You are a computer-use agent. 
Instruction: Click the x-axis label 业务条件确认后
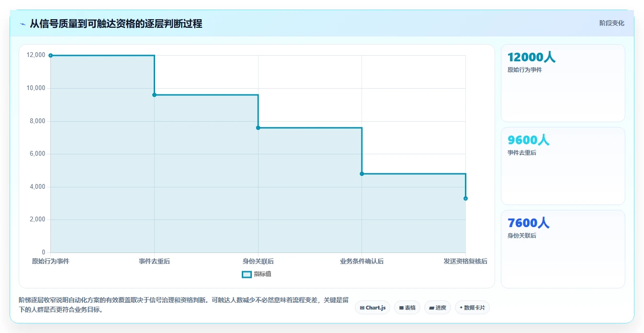click(362, 262)
